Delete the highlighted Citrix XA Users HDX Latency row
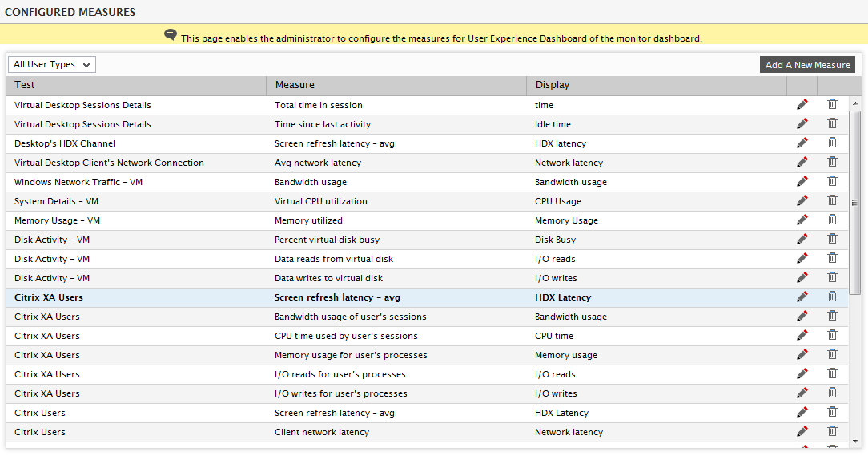 tap(832, 297)
